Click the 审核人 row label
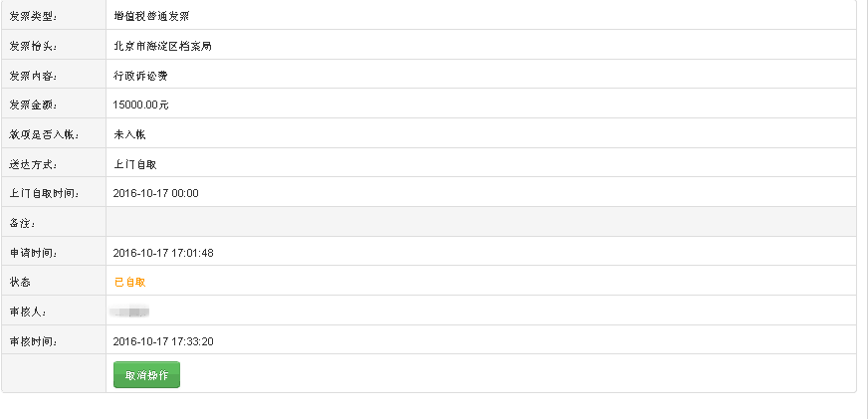This screenshot has height=419, width=868. click(x=28, y=312)
